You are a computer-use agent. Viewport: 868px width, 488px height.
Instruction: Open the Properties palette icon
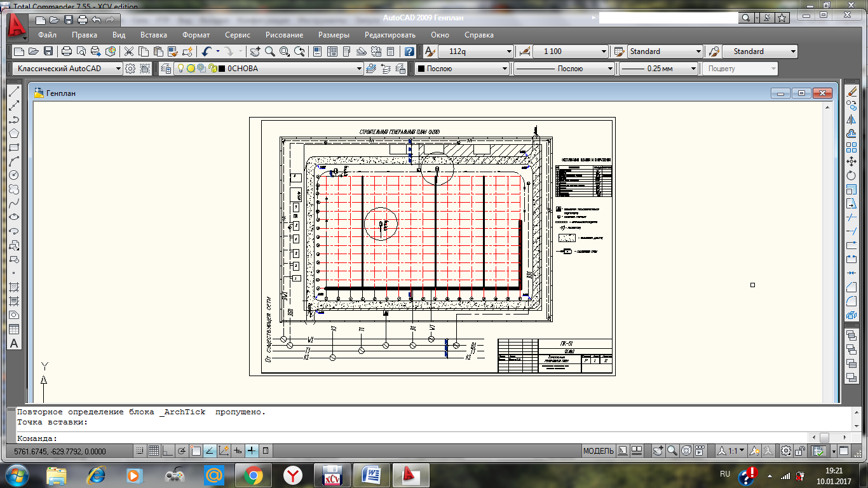click(x=317, y=51)
